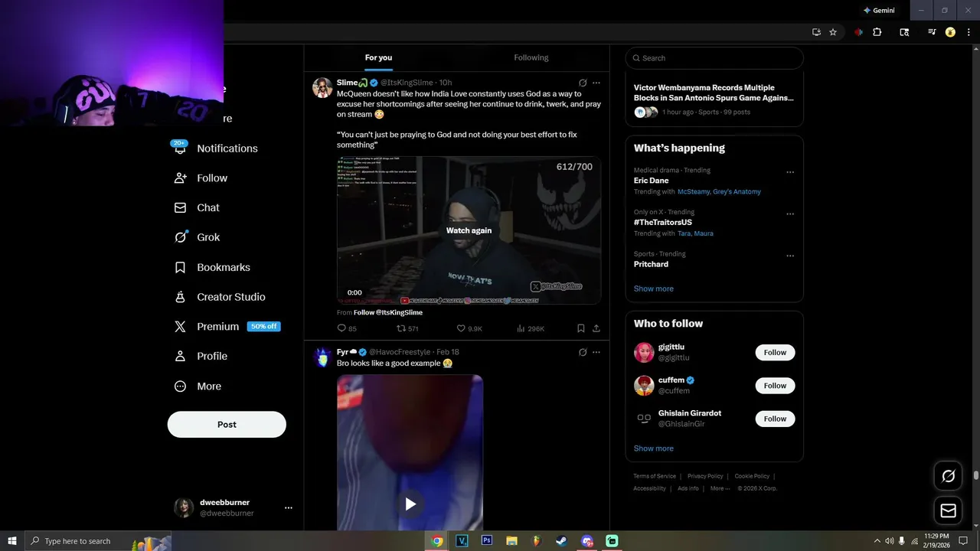Viewport: 980px width, 551px height.
Task: Open Slime's profile avatar
Action: pyautogui.click(x=322, y=88)
